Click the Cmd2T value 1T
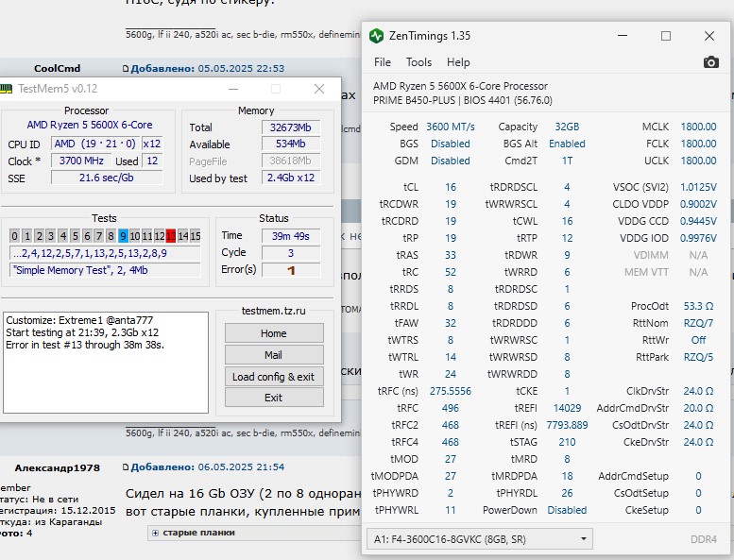 click(567, 161)
